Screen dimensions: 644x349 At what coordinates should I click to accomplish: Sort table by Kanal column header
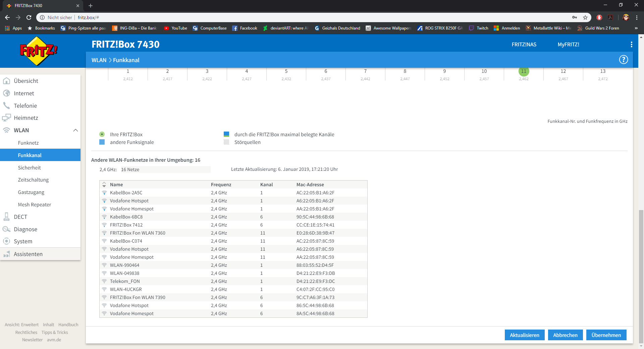[x=267, y=185]
